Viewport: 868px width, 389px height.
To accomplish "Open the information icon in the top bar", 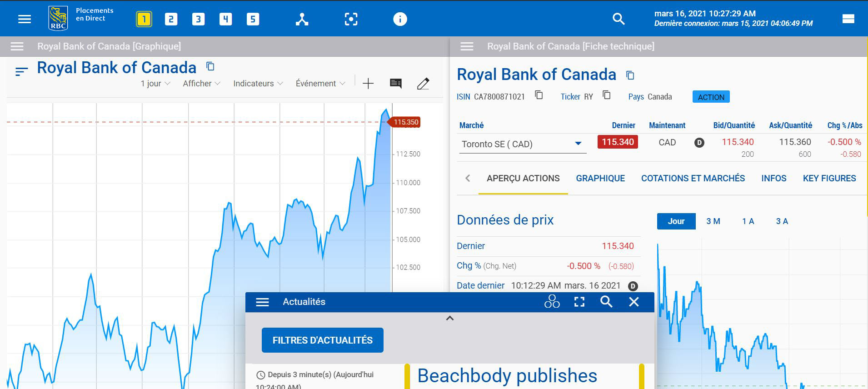I will point(400,19).
